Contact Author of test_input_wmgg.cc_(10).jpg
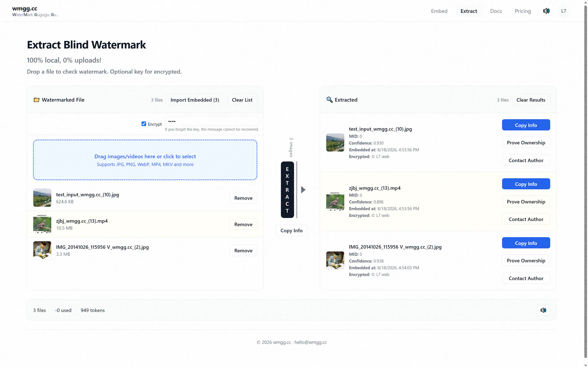The height and width of the screenshot is (368, 588). (x=526, y=160)
